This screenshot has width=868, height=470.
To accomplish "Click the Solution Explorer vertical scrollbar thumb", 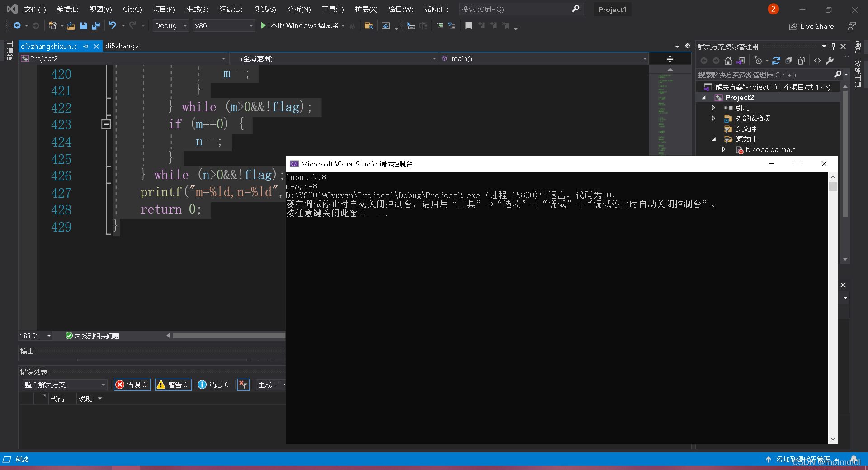I will tap(845, 154).
